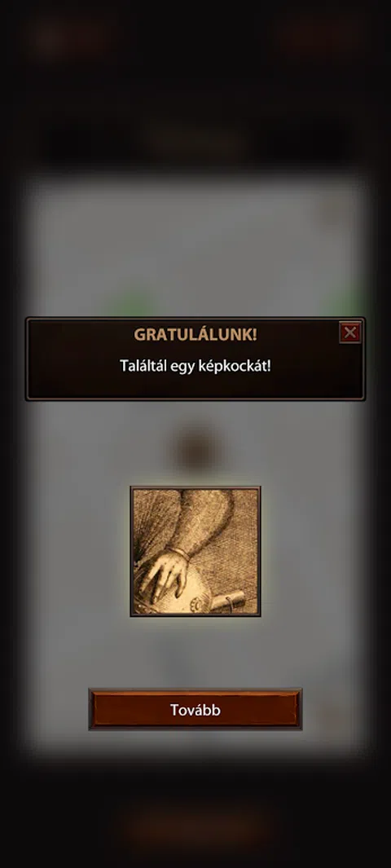
Task: Click the blurred dark header strip at top center
Action: [195, 141]
